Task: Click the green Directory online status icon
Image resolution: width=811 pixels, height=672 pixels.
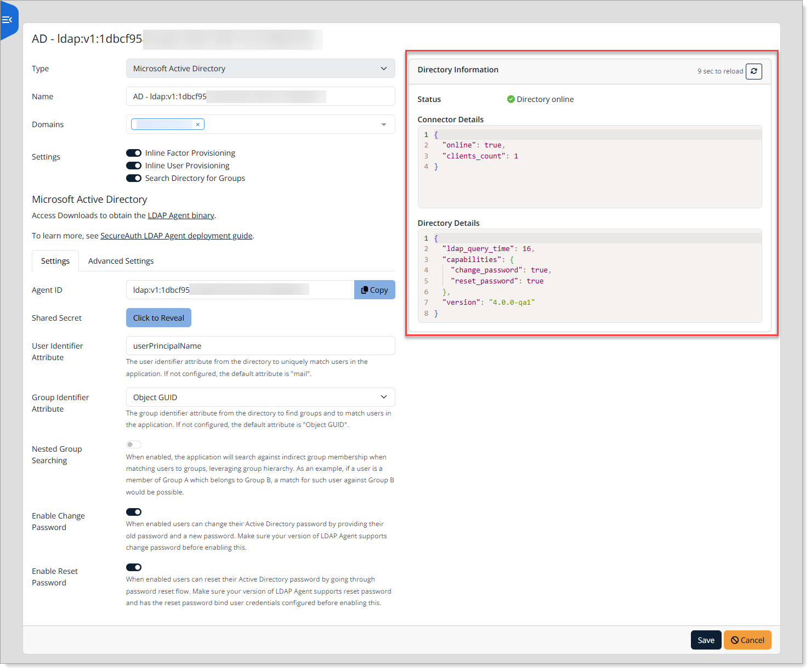Action: click(x=511, y=99)
